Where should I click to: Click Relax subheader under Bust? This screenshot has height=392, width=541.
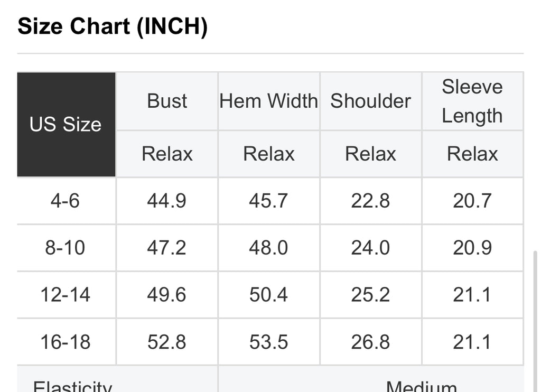167,154
